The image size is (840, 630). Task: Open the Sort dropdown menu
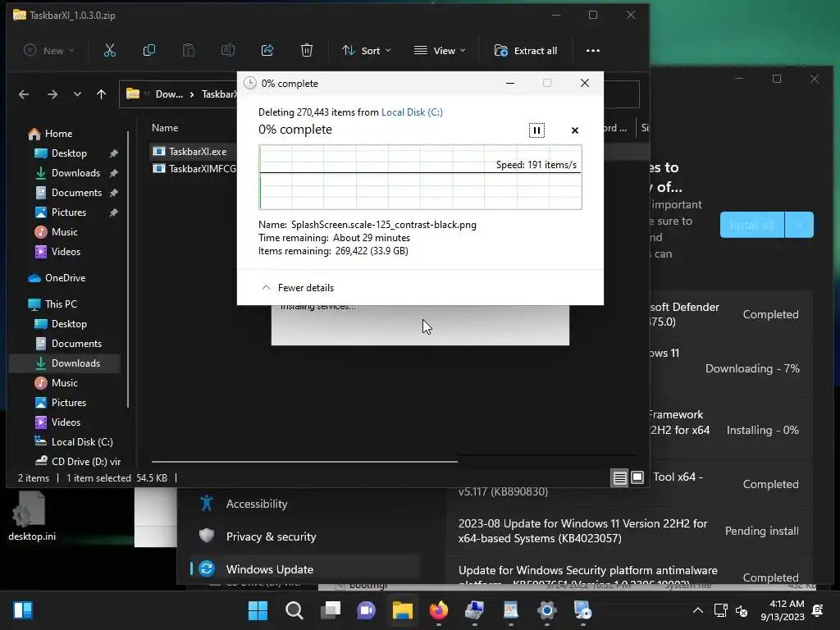(x=367, y=50)
